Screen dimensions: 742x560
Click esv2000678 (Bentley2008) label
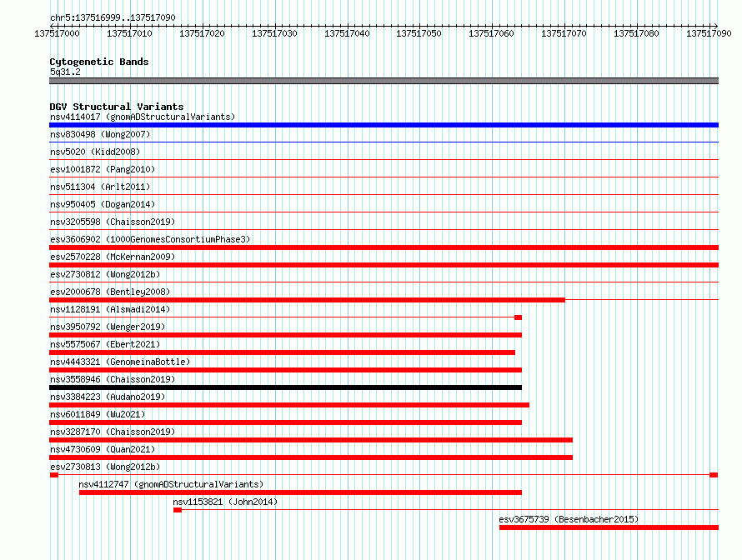coord(110,292)
